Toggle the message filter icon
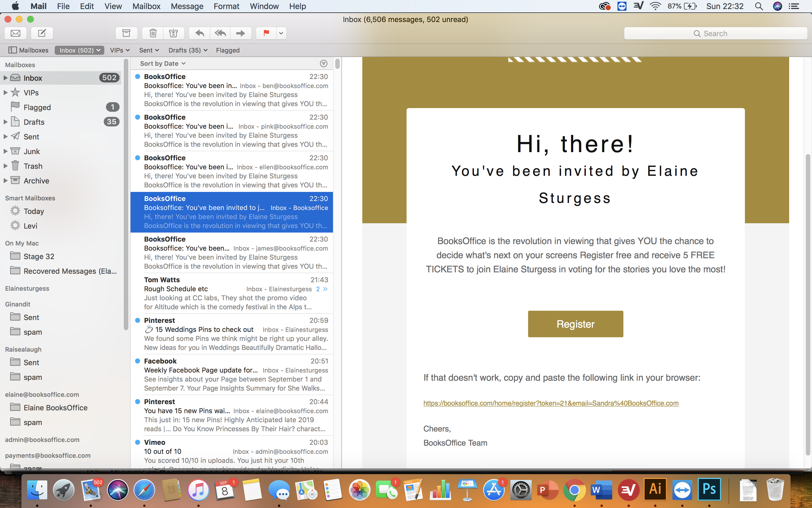This screenshot has height=508, width=812. [323, 63]
